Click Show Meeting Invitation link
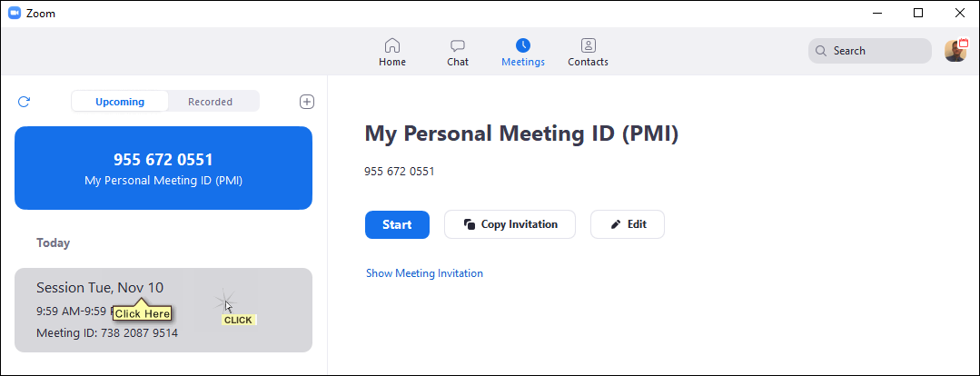 (424, 273)
